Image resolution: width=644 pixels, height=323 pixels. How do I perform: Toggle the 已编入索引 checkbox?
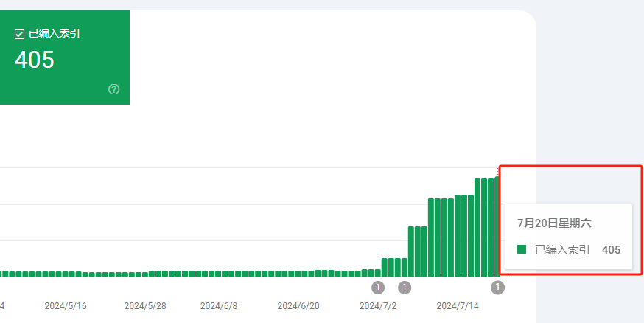19,34
